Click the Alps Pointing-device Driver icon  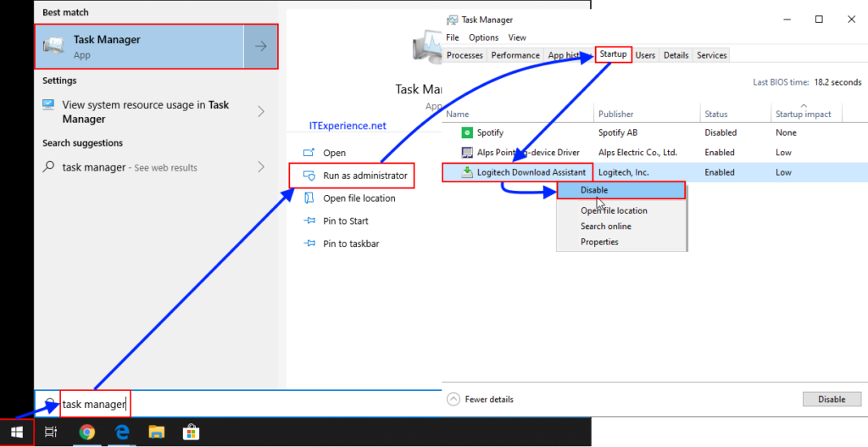468,153
